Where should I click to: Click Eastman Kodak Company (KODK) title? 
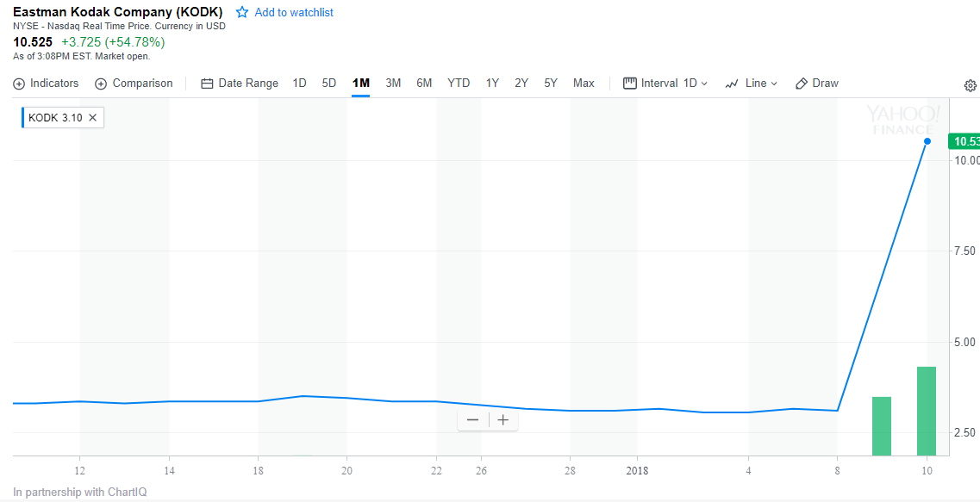(117, 11)
